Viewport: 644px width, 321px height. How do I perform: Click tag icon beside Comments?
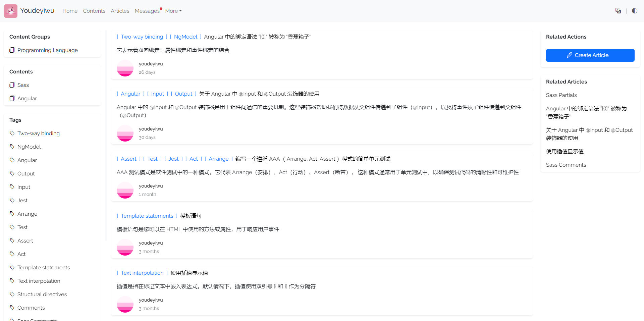pyautogui.click(x=12, y=308)
